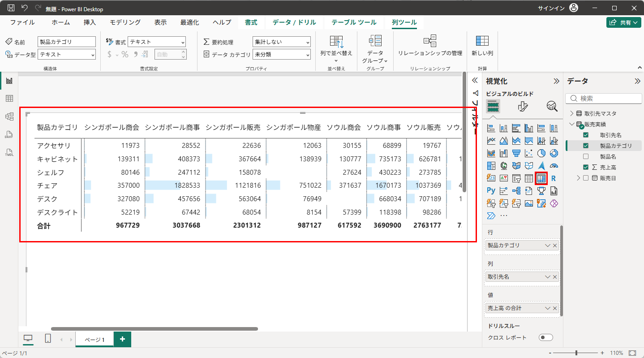Expand the 取引先マスタ table
The height and width of the screenshot is (358, 644).
click(571, 113)
